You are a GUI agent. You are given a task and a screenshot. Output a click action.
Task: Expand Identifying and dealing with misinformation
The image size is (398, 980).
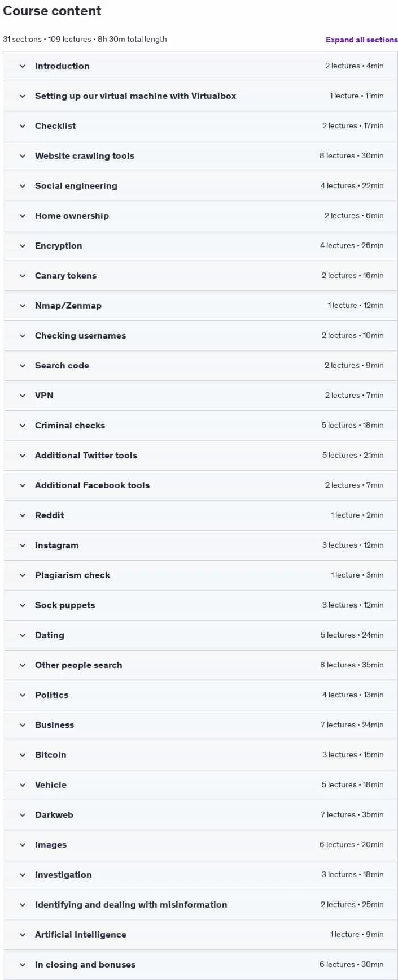coord(200,905)
